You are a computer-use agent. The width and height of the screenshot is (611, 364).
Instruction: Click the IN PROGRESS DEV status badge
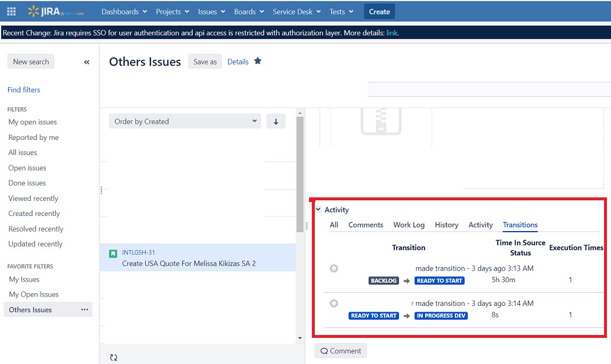441,316
